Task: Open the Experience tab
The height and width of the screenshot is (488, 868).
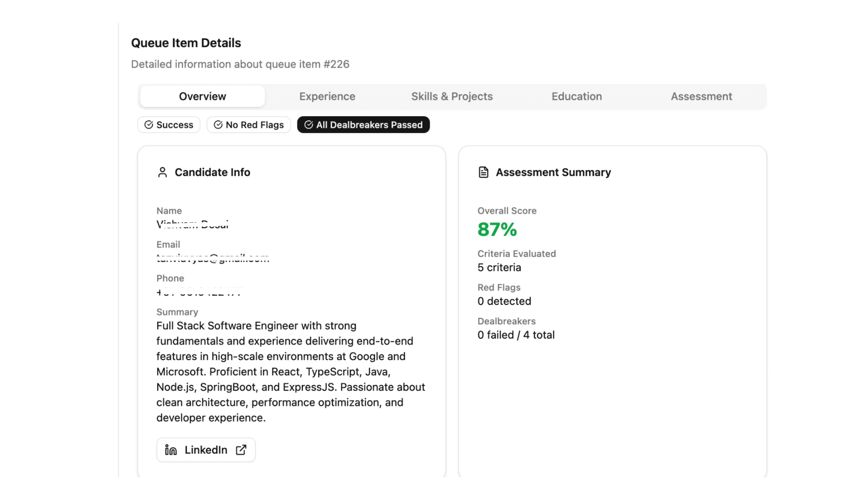Action: point(327,96)
